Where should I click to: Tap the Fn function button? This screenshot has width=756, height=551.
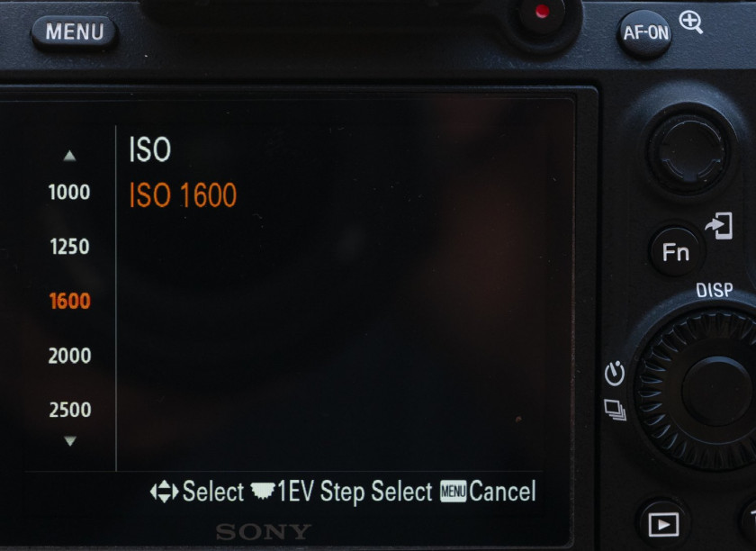pos(676,252)
